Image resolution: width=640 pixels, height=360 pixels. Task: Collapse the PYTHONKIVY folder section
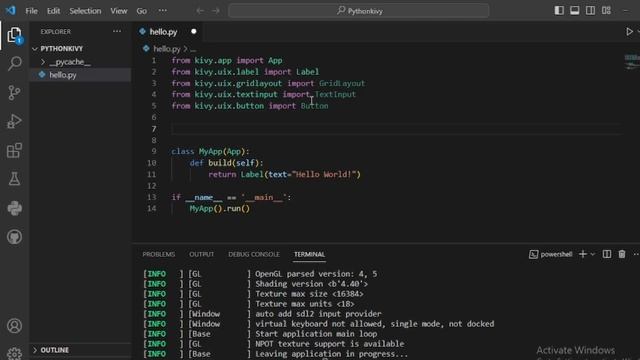coord(80,49)
